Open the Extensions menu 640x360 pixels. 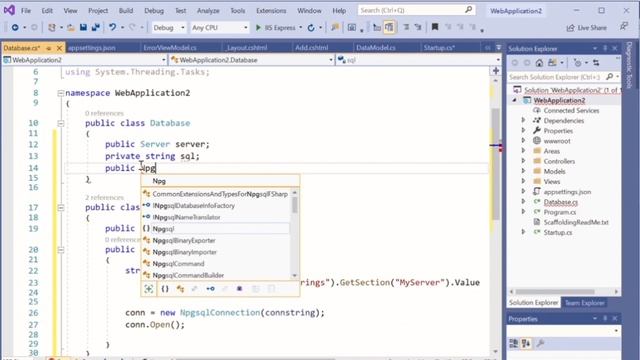pyautogui.click(x=271, y=11)
